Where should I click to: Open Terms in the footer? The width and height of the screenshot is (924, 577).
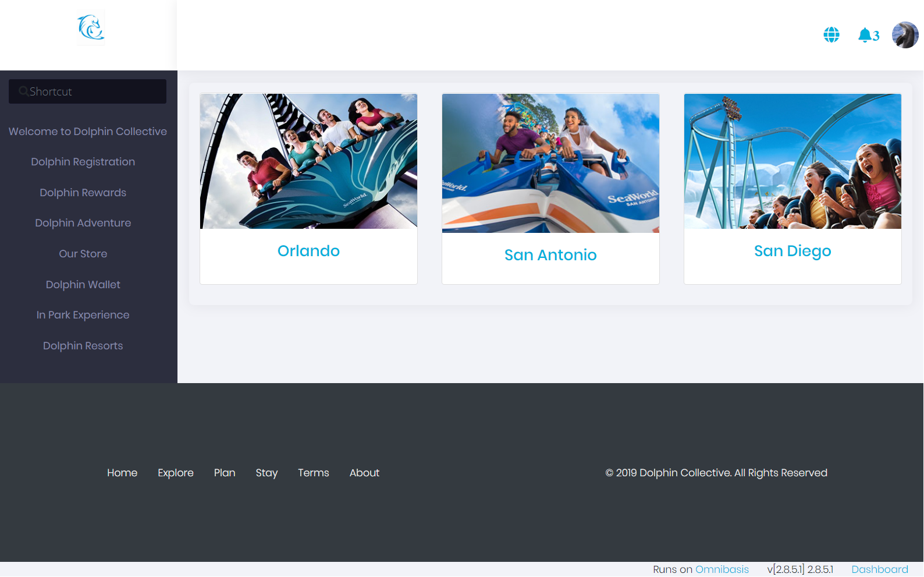point(314,473)
